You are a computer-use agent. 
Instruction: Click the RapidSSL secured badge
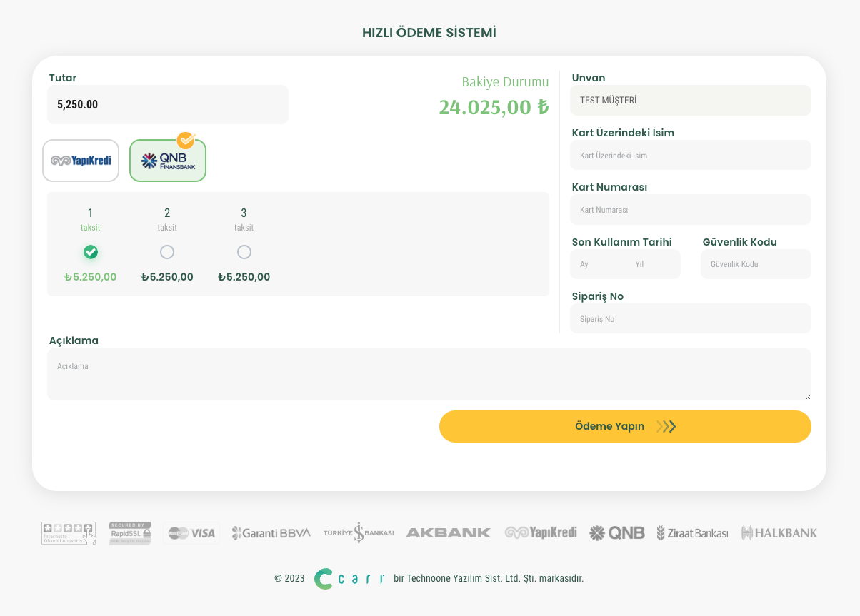point(130,533)
